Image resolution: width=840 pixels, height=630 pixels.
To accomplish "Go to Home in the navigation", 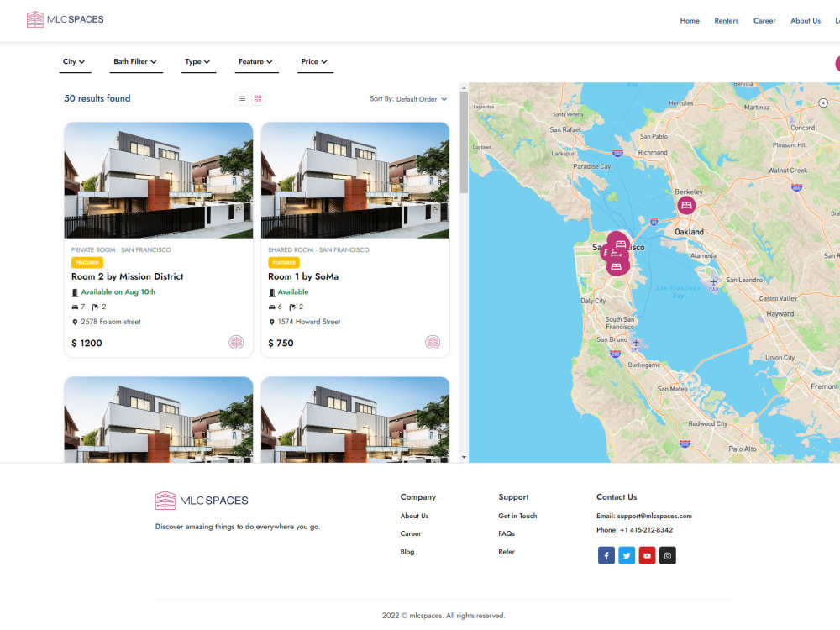I will pos(690,21).
